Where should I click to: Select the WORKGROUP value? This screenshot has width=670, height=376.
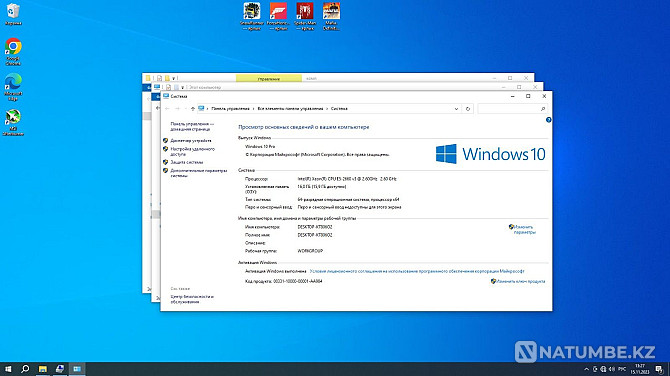(x=310, y=251)
